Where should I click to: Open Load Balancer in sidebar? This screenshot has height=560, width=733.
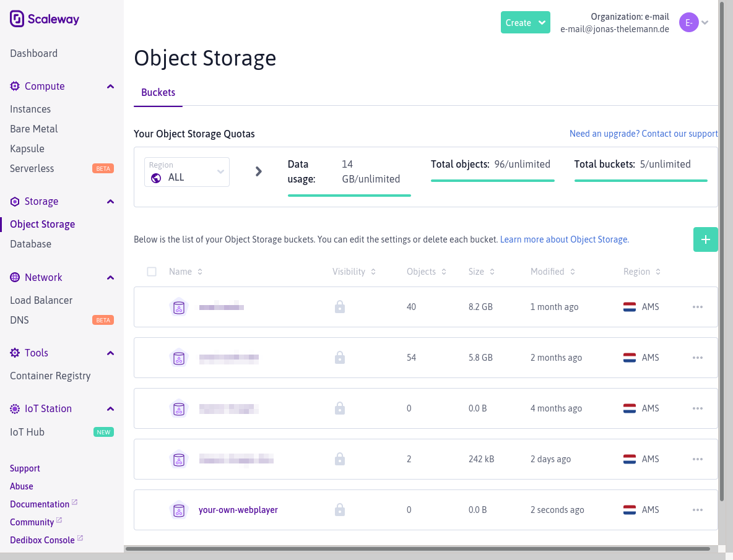coord(41,300)
